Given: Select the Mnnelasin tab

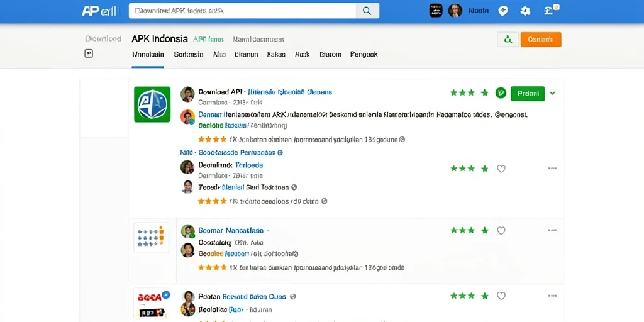Looking at the screenshot, I should click(148, 54).
